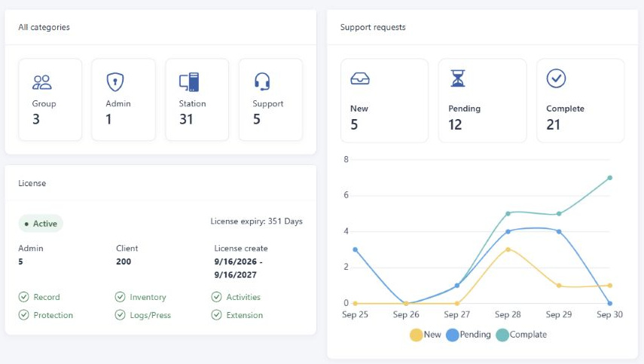Click the 'Complate' legend label
This screenshot has width=644, height=364.
(x=528, y=335)
